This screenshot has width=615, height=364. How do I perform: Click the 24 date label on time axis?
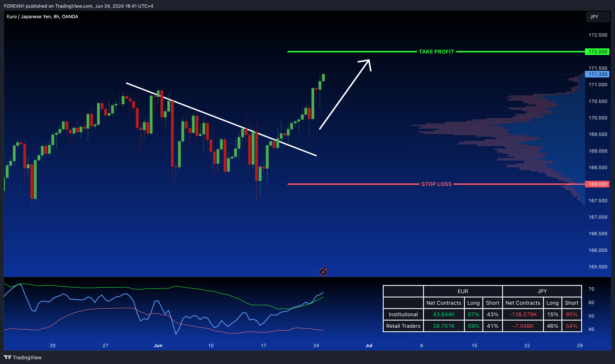[316, 345]
